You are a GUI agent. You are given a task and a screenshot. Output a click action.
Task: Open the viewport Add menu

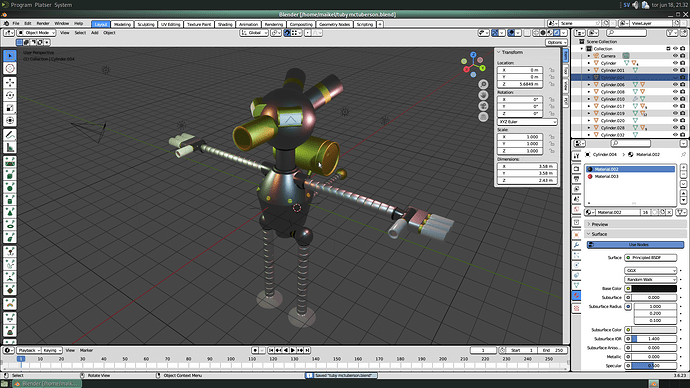(x=95, y=33)
